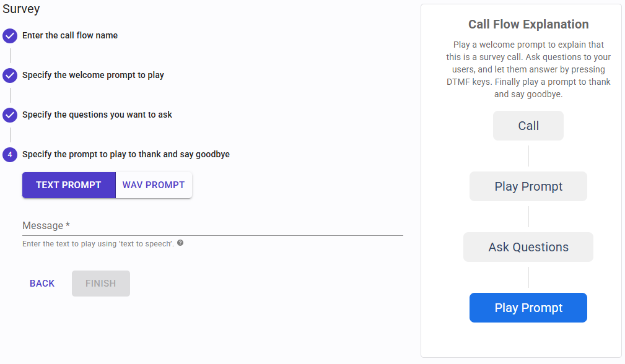The width and height of the screenshot is (625, 364).
Task: Select the first grey Play Prompt node
Action: point(528,186)
